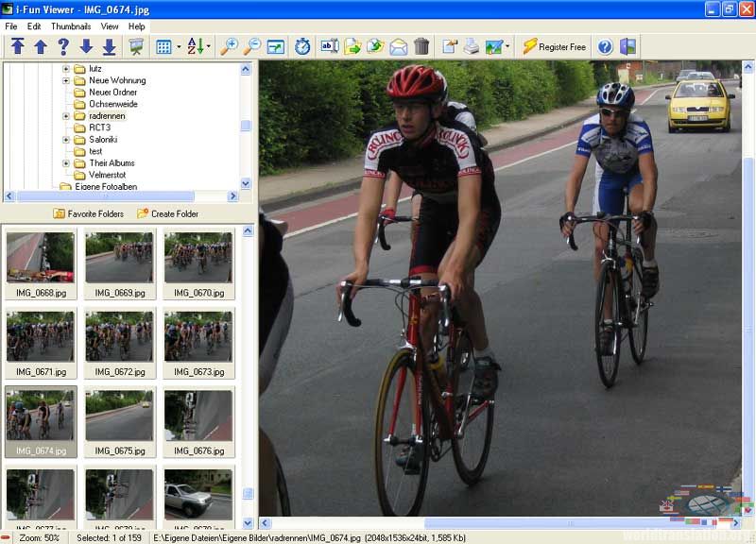756x544 pixels.
Task: Open the Thumbnails menu
Action: [x=71, y=26]
